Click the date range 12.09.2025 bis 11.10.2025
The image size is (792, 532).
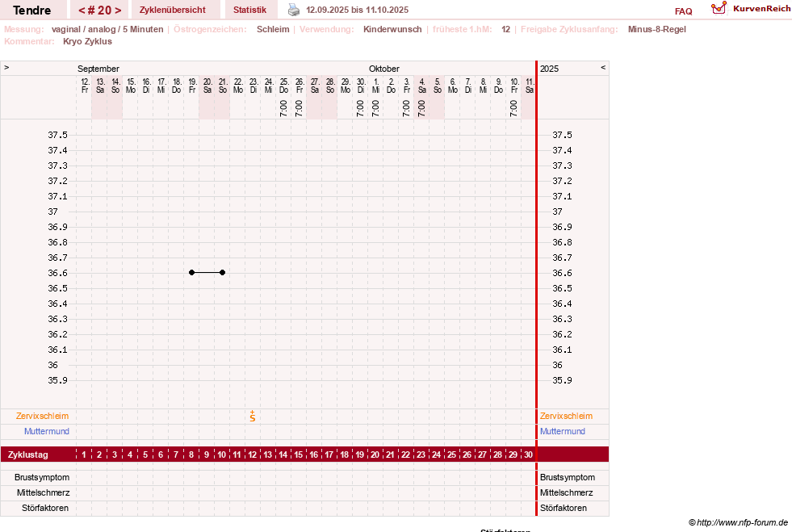point(357,10)
